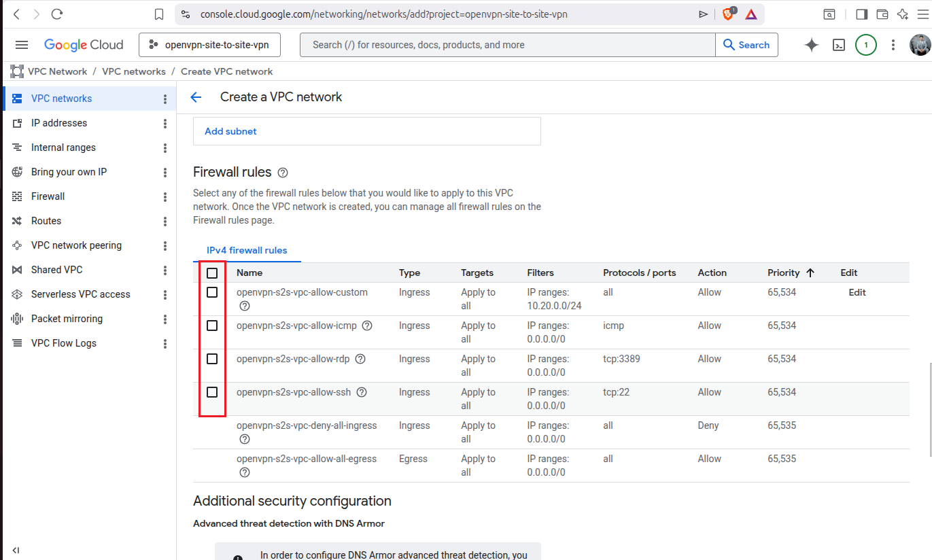Click the Google Cloud logo
Image resolution: width=932 pixels, height=560 pixels.
pos(84,45)
